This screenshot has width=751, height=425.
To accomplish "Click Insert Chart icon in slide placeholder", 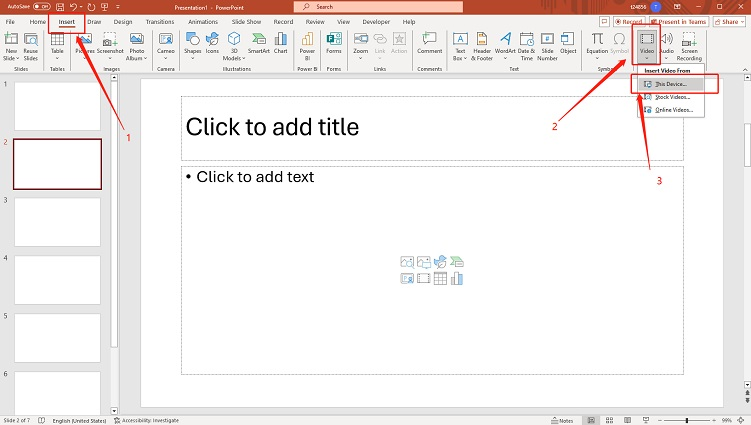I will point(457,278).
